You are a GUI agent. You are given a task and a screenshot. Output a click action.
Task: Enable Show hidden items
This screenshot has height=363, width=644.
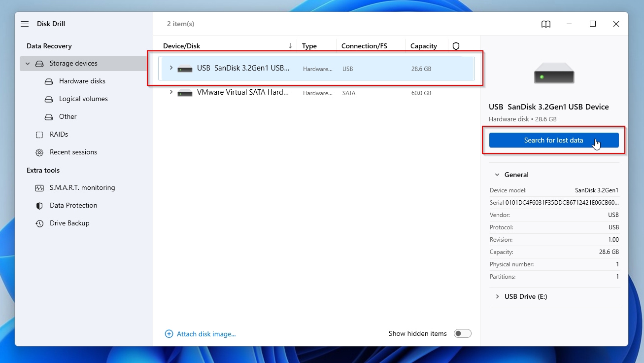pos(462,333)
